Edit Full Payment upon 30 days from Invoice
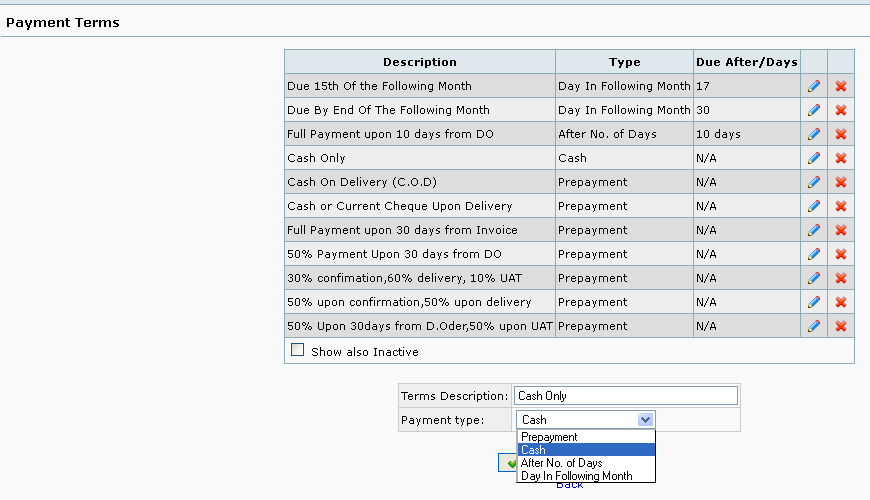870x500 pixels. 814,230
